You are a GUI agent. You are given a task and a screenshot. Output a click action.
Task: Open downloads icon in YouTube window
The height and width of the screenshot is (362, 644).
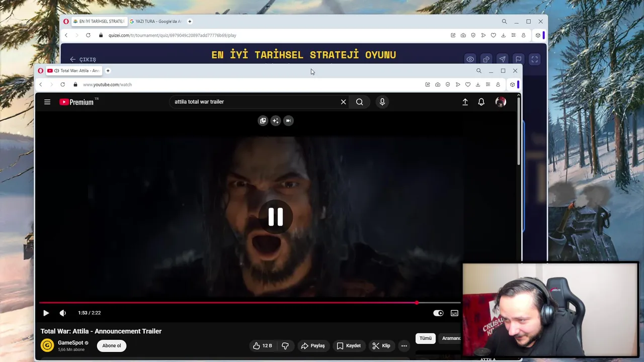pyautogui.click(x=478, y=84)
